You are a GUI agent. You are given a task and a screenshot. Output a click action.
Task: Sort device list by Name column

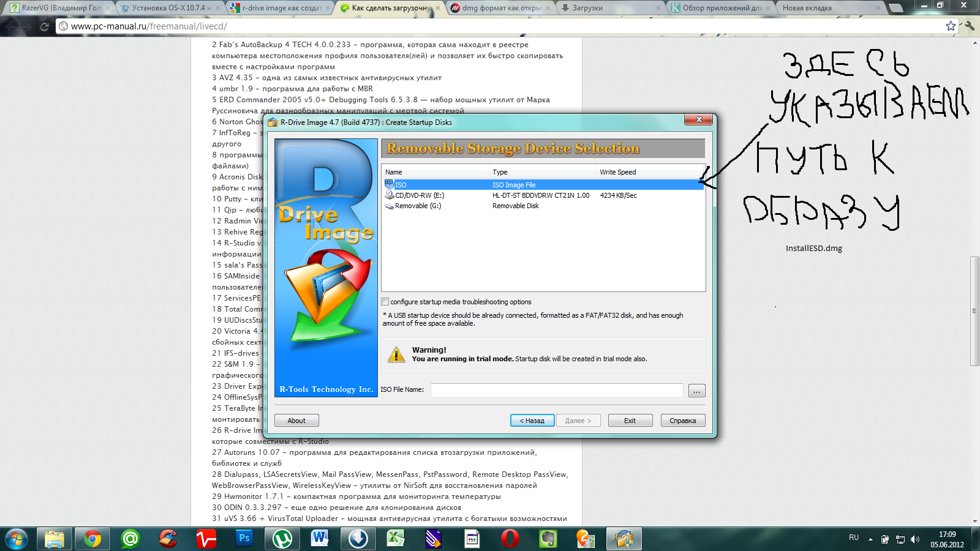[x=436, y=172]
